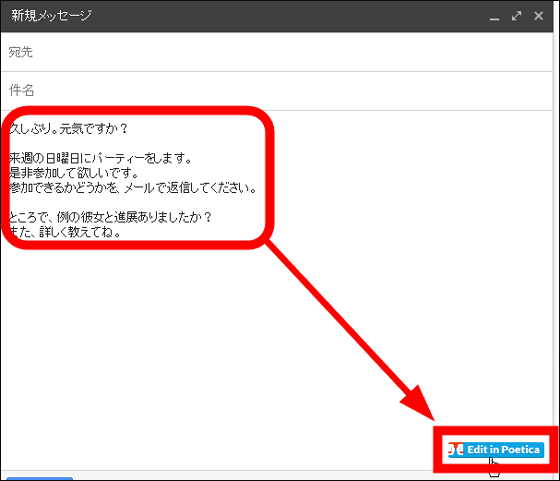This screenshot has height=481, width=560.
Task: Click the Poetica logo beside Edit in Poetica
Action: point(456,450)
